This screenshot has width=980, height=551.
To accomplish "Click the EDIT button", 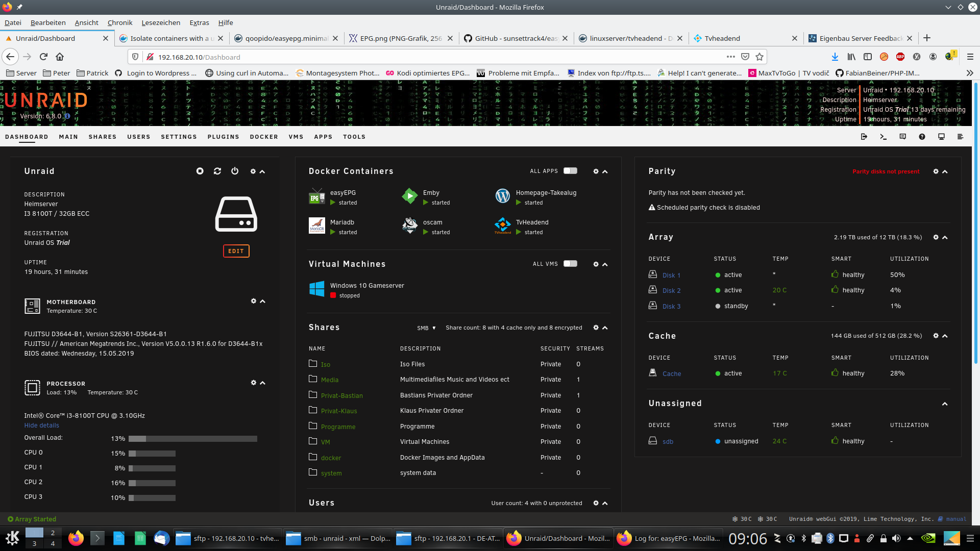I will pyautogui.click(x=236, y=251).
